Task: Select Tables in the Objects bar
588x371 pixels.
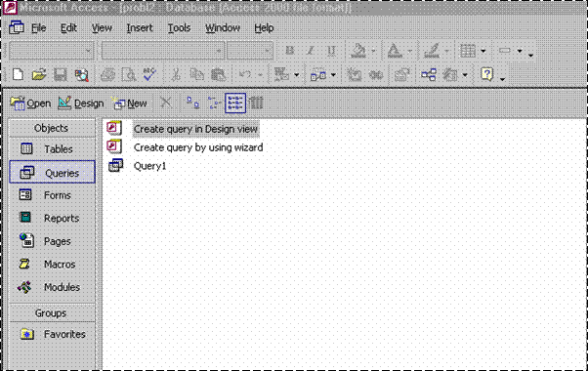Action: (52, 149)
